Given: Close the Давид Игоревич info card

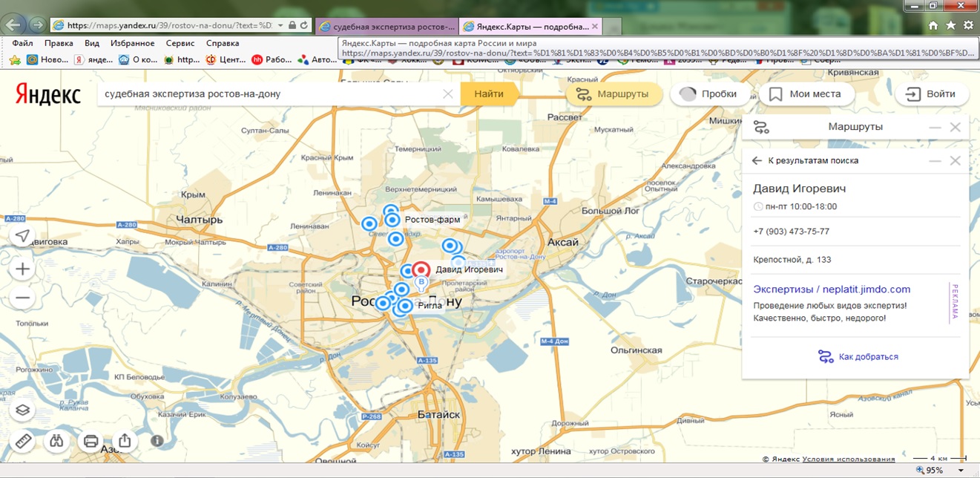Looking at the screenshot, I should point(956,161).
